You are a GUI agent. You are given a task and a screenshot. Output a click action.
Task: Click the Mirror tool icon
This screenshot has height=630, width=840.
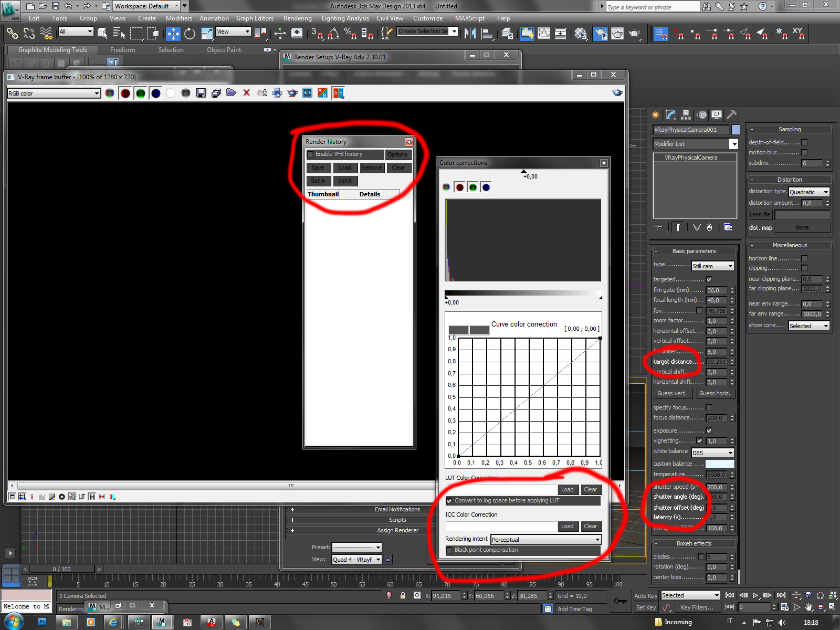[470, 34]
